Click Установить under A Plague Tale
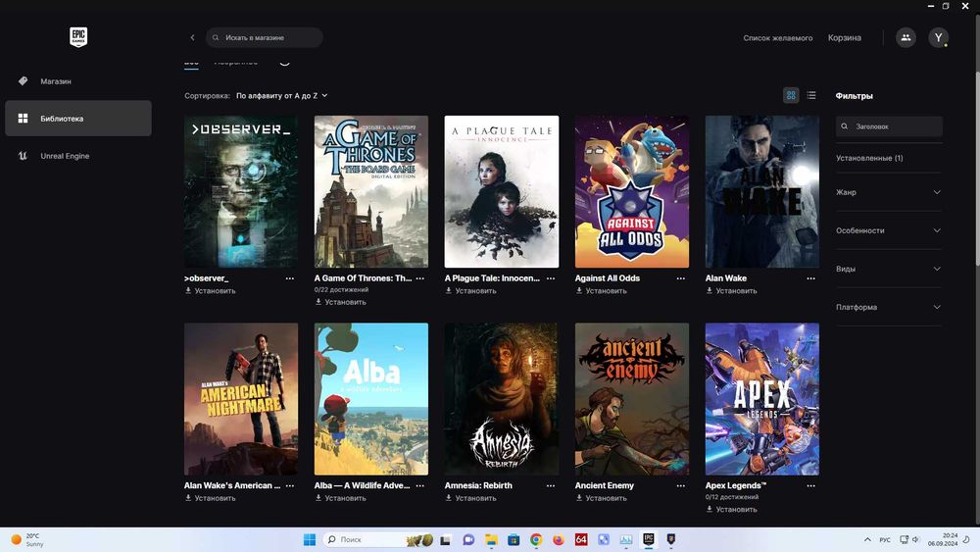This screenshot has height=552, width=980. (x=470, y=290)
